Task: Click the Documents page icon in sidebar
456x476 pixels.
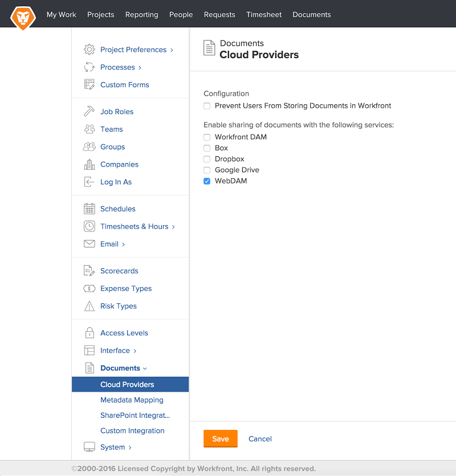Action: click(x=89, y=368)
